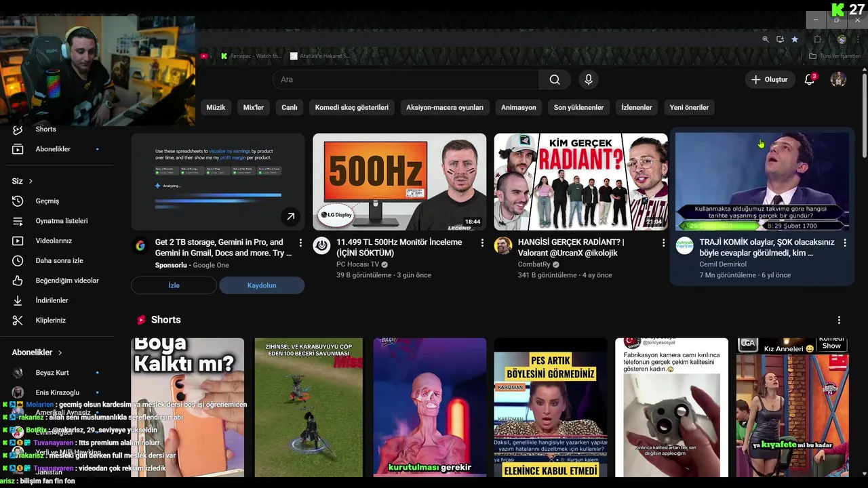Click the bookmark star icon
The height and width of the screenshot is (488, 868).
point(795,39)
